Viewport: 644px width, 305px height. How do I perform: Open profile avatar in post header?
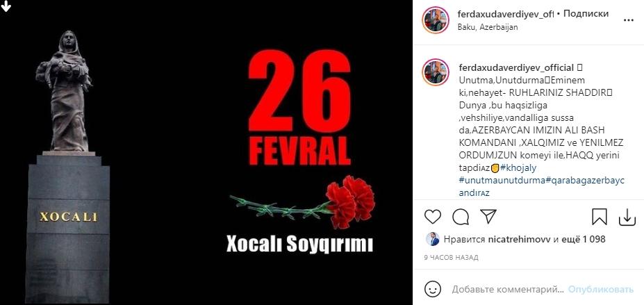[x=436, y=19]
